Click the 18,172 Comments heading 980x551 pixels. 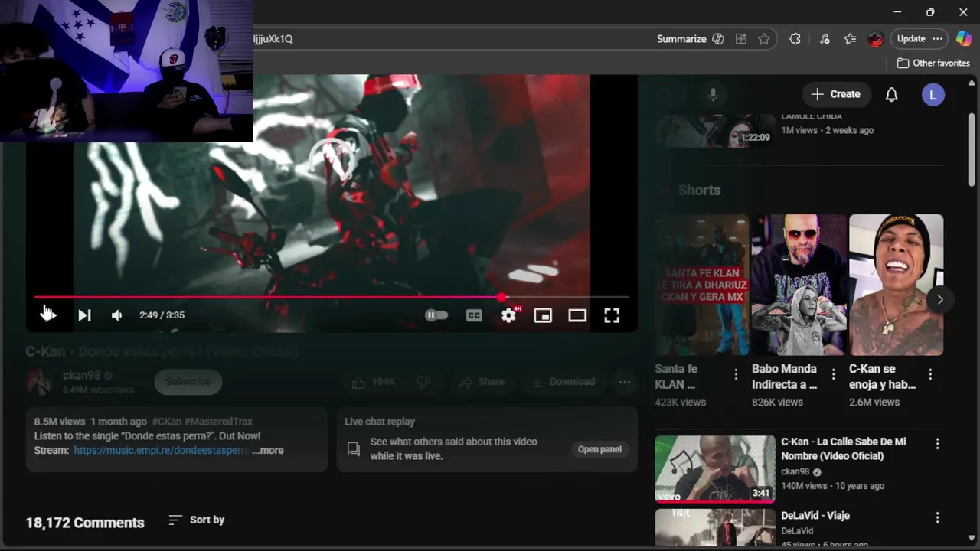tap(85, 523)
